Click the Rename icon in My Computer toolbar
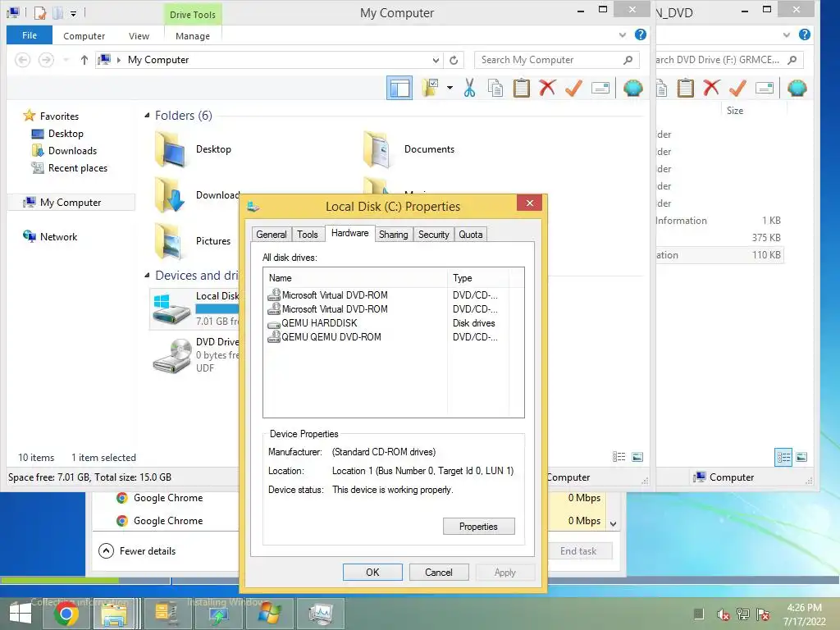 pos(600,88)
